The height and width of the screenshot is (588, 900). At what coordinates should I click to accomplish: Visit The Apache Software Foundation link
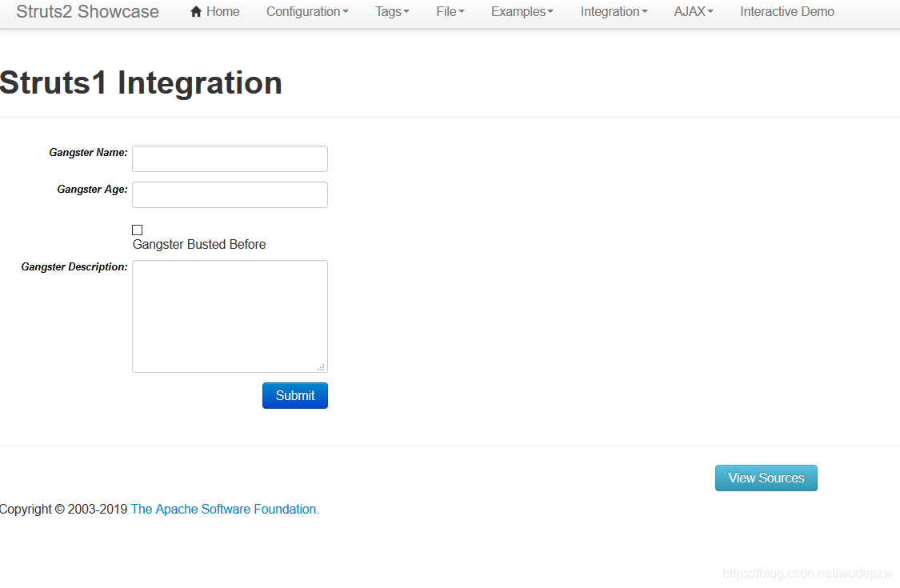[225, 510]
